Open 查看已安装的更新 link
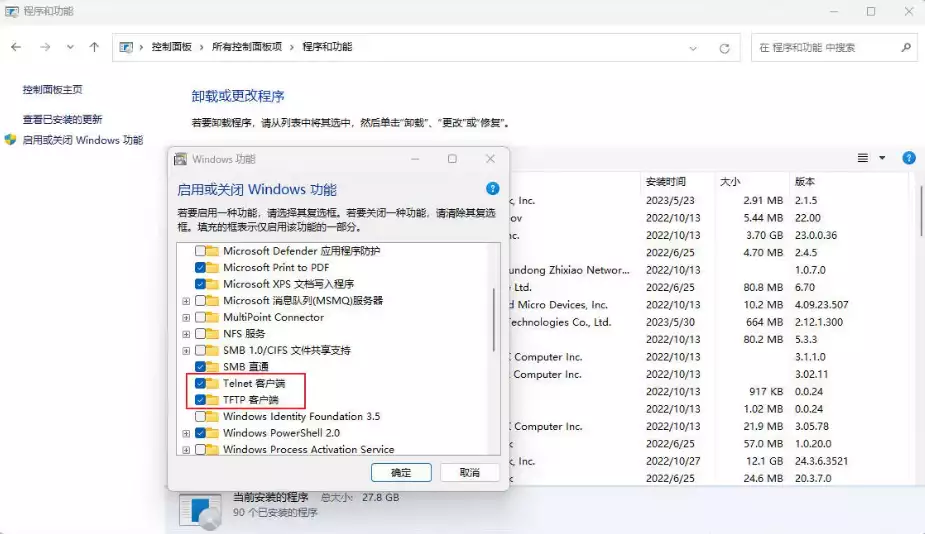925x534 pixels. click(x=63, y=119)
